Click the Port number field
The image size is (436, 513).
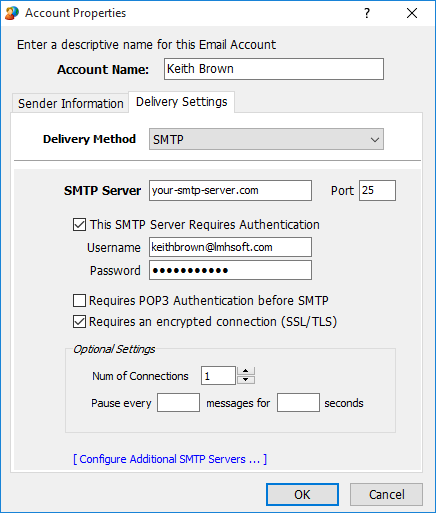(377, 191)
